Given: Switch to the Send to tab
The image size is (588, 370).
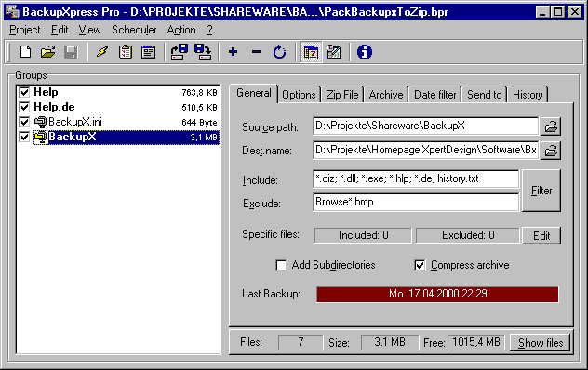Looking at the screenshot, I should [484, 95].
